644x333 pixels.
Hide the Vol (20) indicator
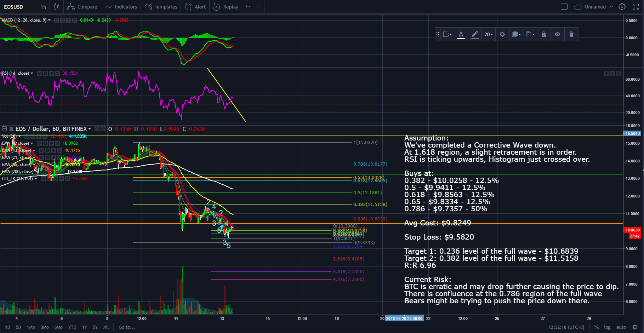pyautogui.click(x=27, y=136)
